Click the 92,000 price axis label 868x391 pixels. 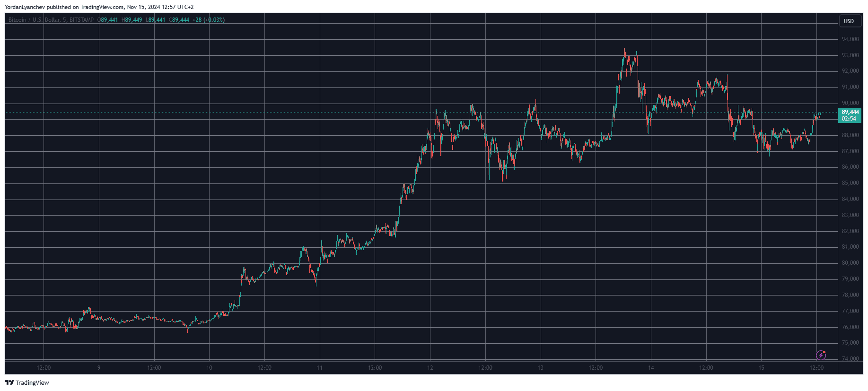850,71
